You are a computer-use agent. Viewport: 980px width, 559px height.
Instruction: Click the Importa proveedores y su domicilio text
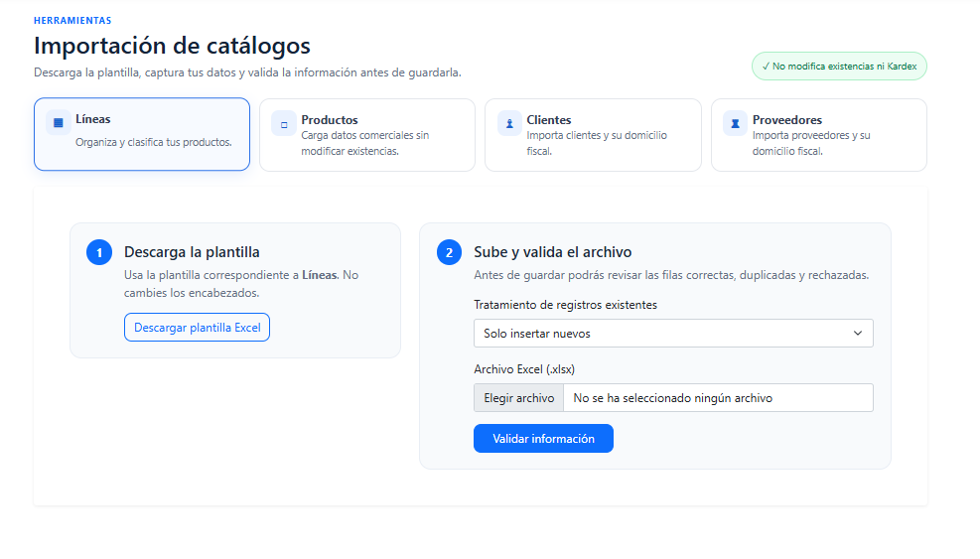point(811,143)
